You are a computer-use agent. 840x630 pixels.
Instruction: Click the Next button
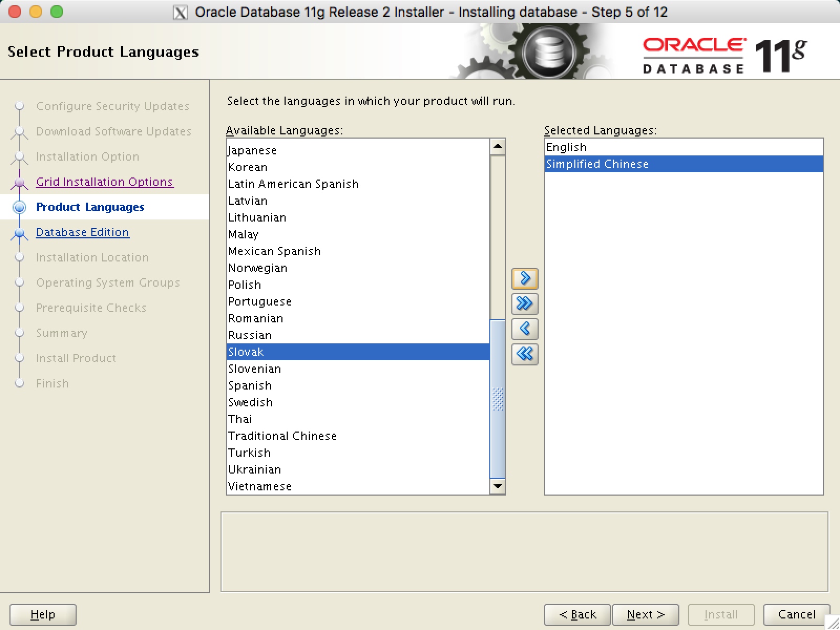(645, 614)
